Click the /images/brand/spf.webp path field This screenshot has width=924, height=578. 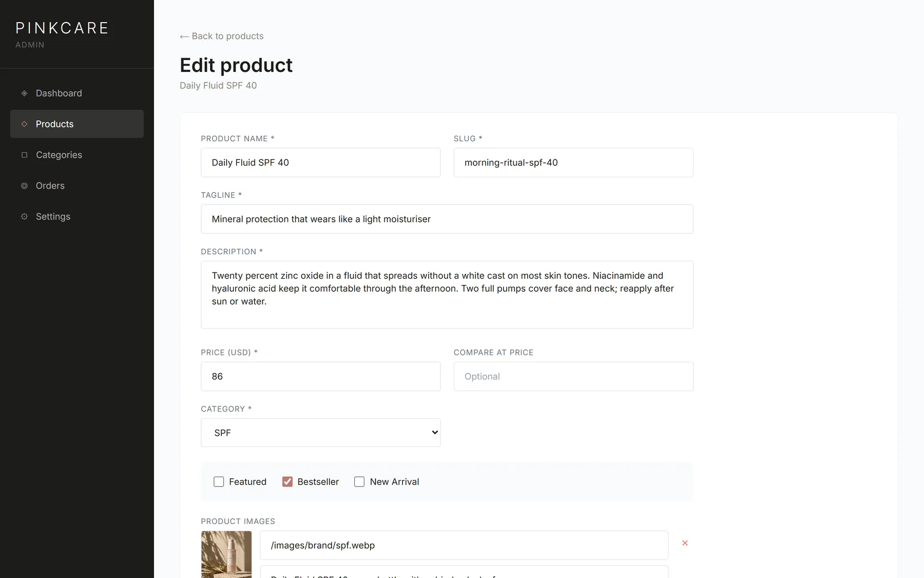(x=464, y=545)
